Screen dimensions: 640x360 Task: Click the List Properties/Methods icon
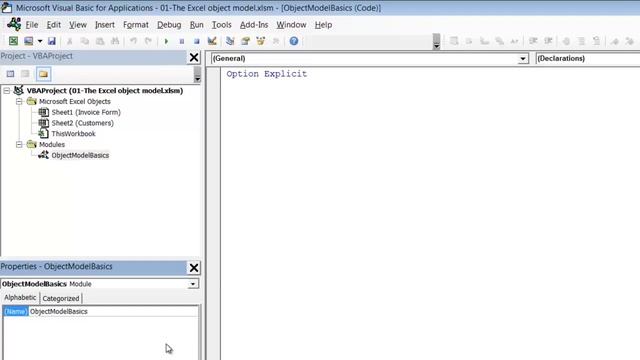tap(454, 41)
